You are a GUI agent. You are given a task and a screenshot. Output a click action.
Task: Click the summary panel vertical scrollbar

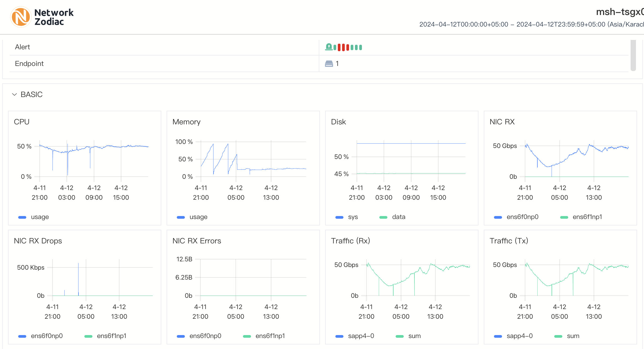[x=633, y=55]
